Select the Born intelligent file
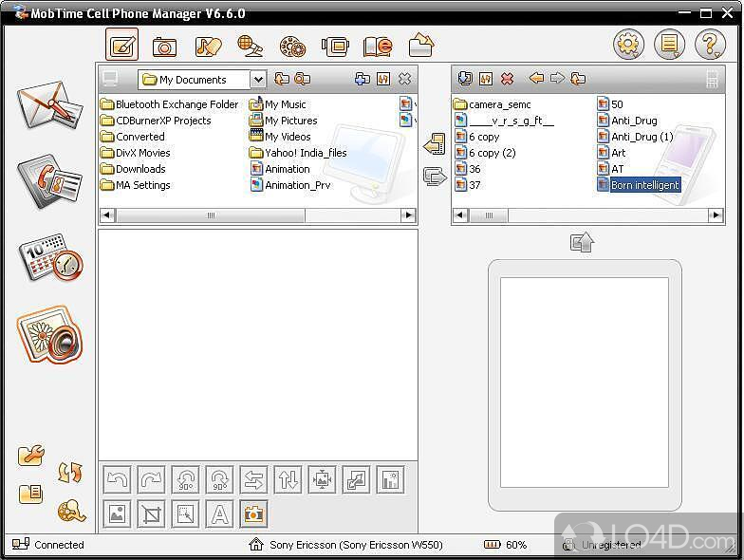This screenshot has height=560, width=744. pos(644,185)
